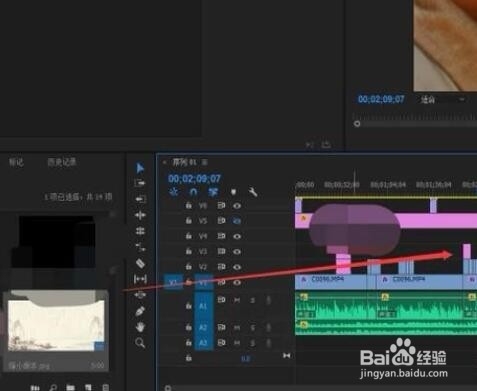Toggle track target A3
Screen dimensions: 477x391
coord(203,343)
